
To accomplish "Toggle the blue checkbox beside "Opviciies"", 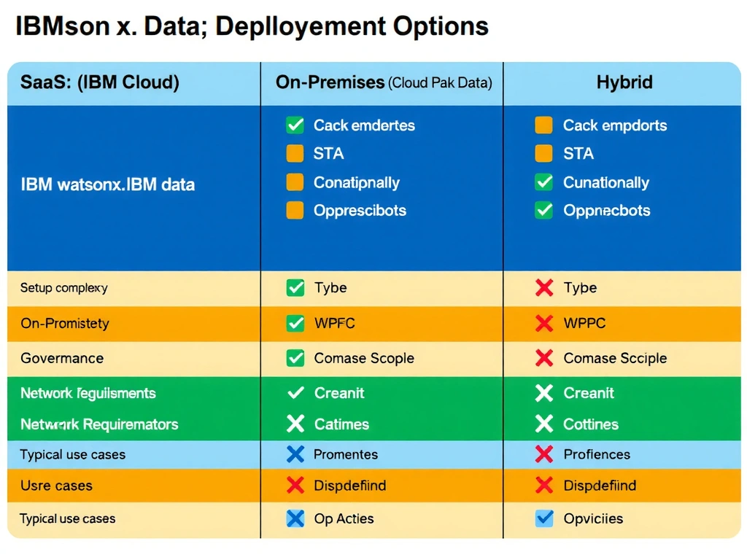I will [544, 518].
